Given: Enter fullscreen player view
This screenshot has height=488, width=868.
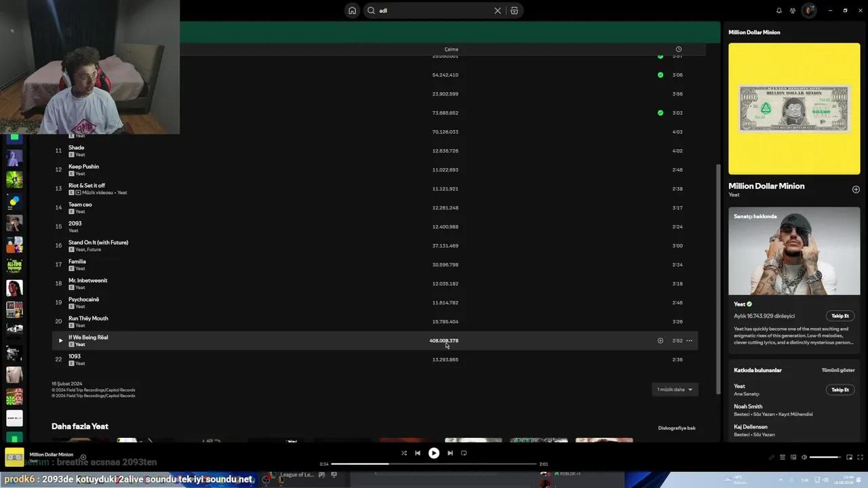Looking at the screenshot, I should pyautogui.click(x=860, y=457).
